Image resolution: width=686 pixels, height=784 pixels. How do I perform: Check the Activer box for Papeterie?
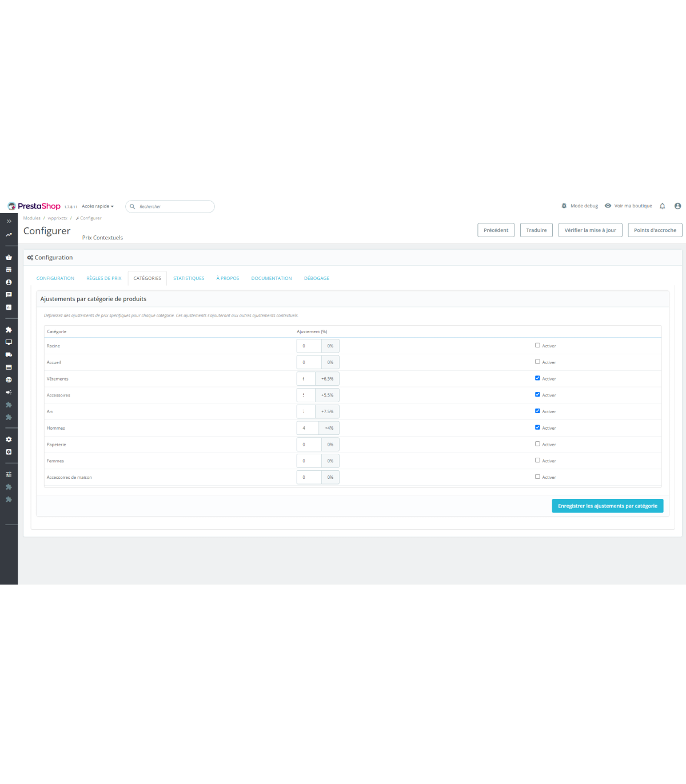(x=537, y=444)
